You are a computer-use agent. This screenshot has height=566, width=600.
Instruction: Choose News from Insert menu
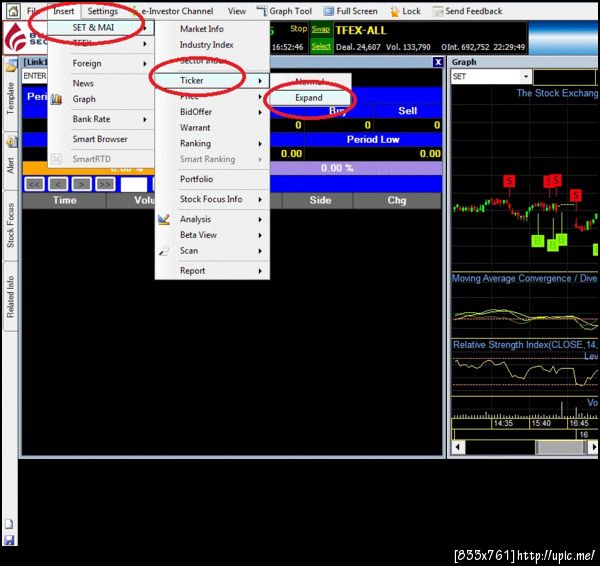click(x=101, y=83)
